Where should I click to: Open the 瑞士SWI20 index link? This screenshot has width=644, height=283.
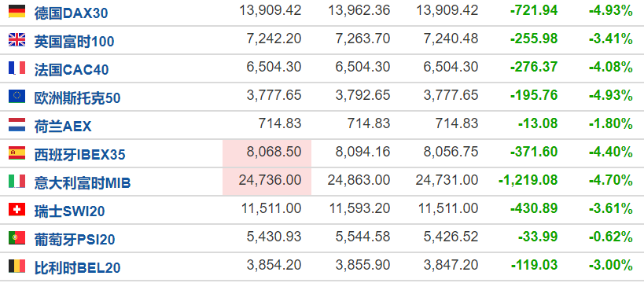tap(69, 211)
